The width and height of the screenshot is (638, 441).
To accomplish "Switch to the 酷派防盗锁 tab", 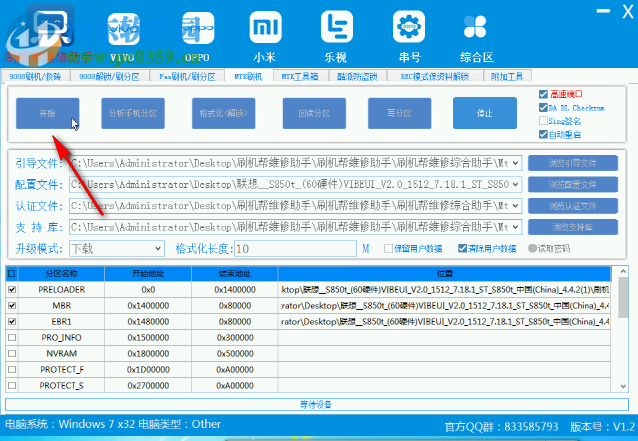I will [357, 76].
